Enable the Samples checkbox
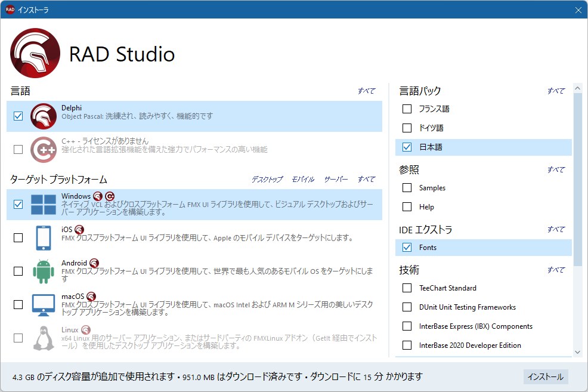 click(408, 187)
